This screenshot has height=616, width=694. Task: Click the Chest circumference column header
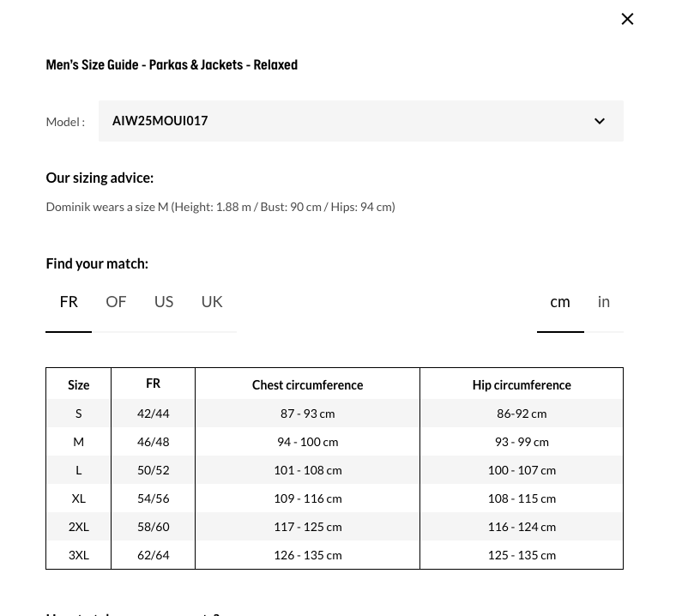click(307, 385)
